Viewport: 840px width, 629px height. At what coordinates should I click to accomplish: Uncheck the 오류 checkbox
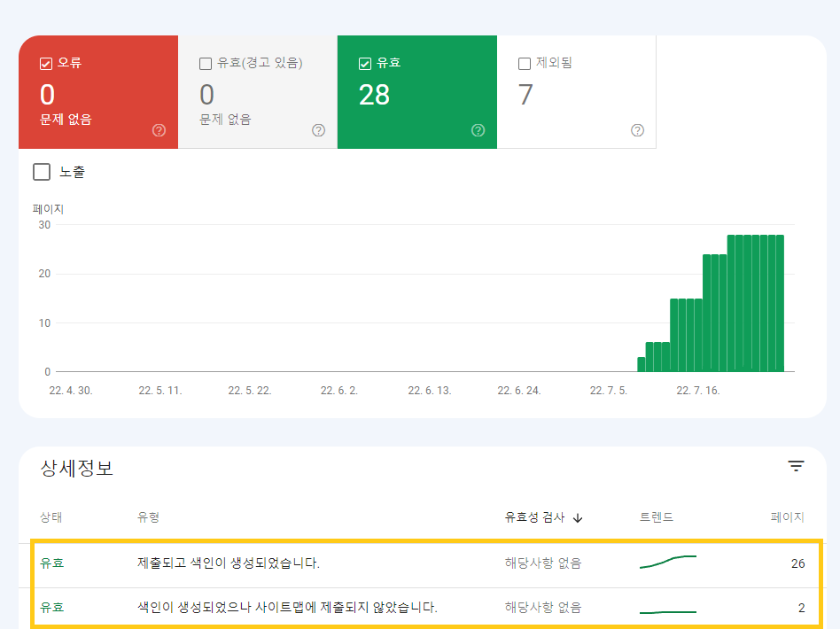point(46,64)
